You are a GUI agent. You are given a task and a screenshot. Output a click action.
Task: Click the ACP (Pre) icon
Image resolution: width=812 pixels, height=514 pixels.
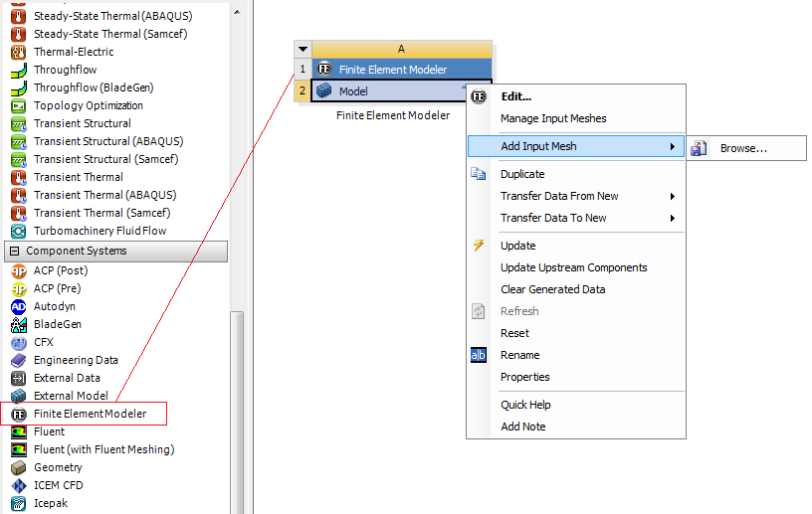coord(18,289)
